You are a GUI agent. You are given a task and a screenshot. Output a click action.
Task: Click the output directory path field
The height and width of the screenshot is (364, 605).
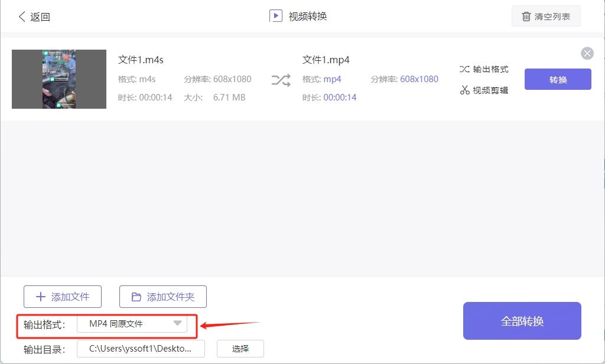[x=141, y=349]
